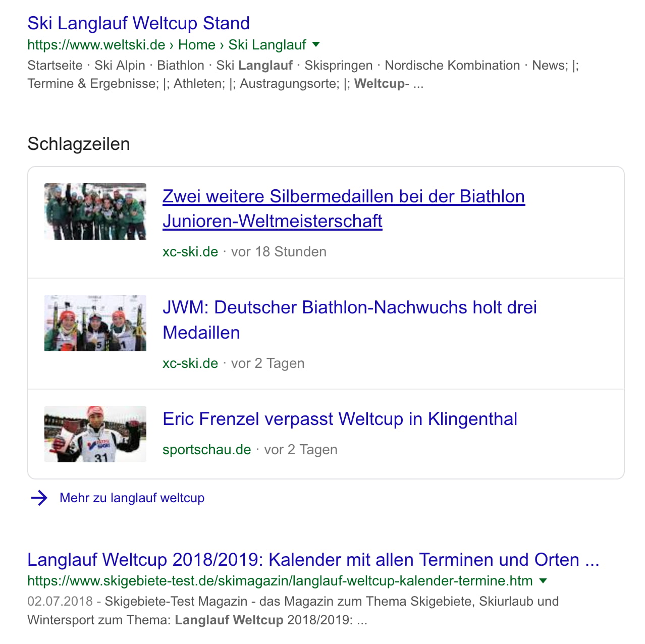Click the Skigebiete-Test Magazin snippet text
645x644 pixels.
293,611
